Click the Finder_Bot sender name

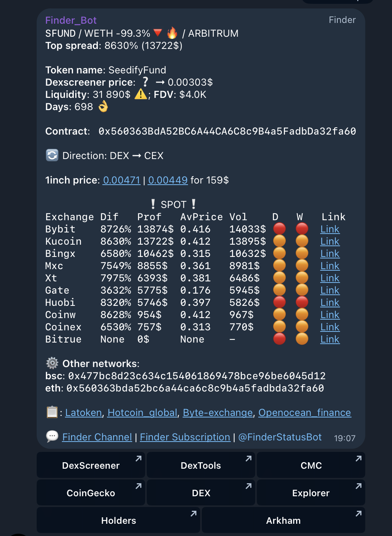[x=71, y=20]
